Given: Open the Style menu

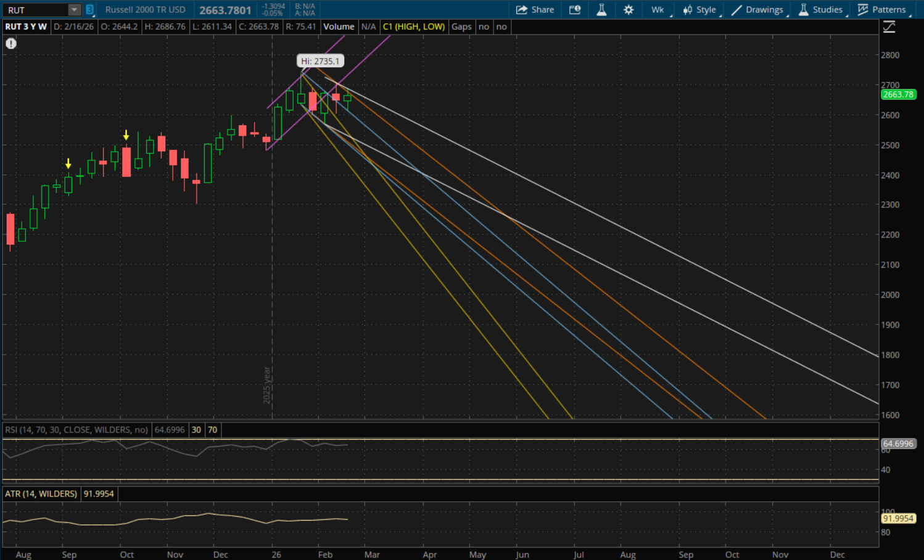Looking at the screenshot, I should click(x=699, y=10).
